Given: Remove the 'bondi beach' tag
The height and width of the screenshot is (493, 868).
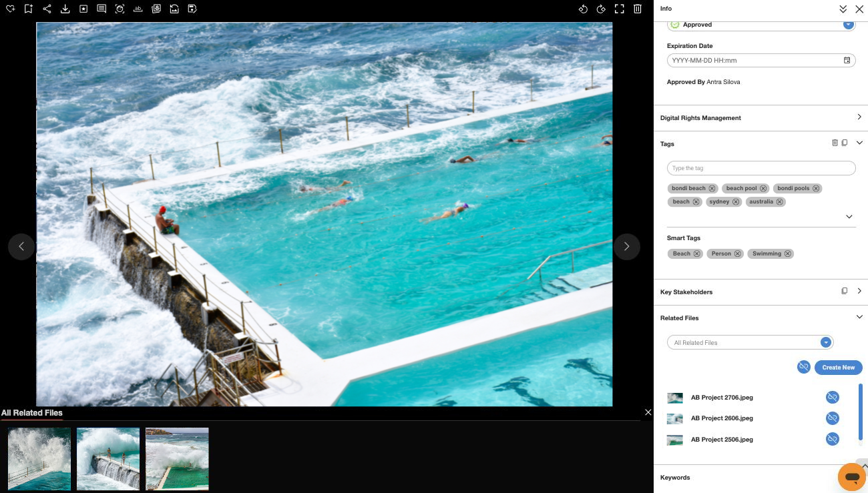Looking at the screenshot, I should [712, 188].
